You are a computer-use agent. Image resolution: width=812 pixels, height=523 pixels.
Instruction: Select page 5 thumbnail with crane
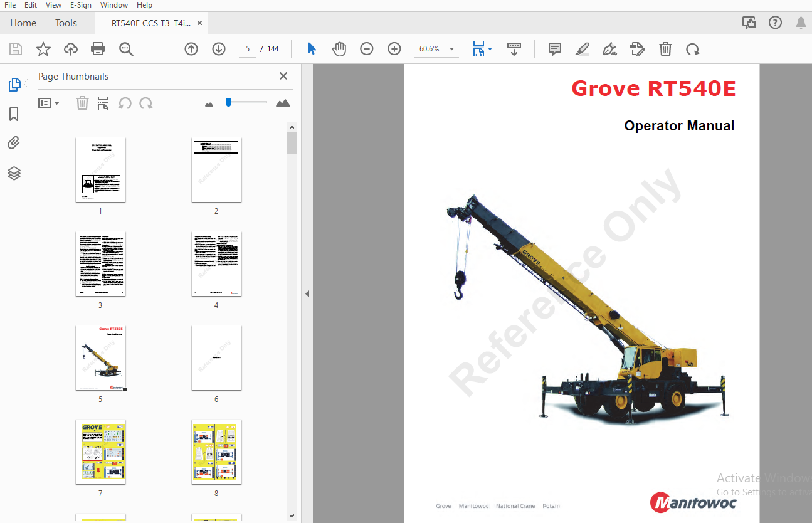(x=100, y=358)
